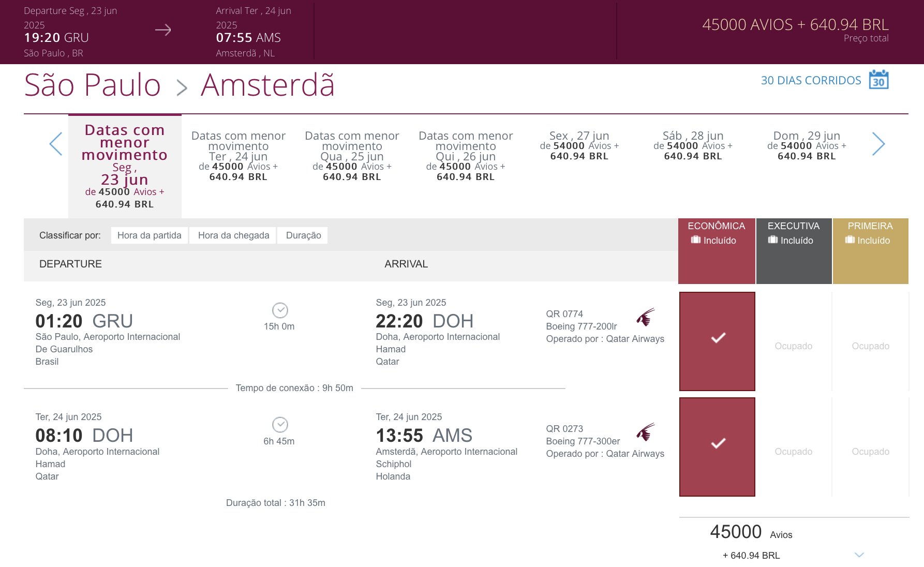This screenshot has width=924, height=567.
Task: Click baggage icon under Econômica header
Action: (696, 240)
